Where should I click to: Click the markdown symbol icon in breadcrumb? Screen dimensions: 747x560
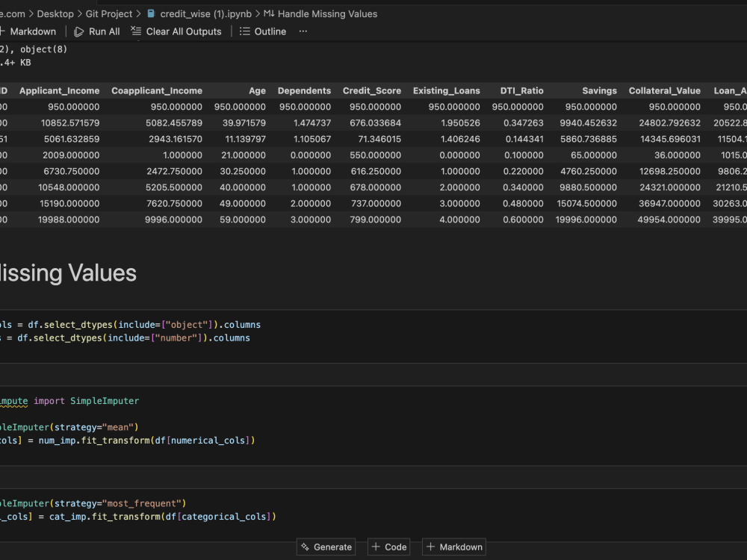click(269, 13)
